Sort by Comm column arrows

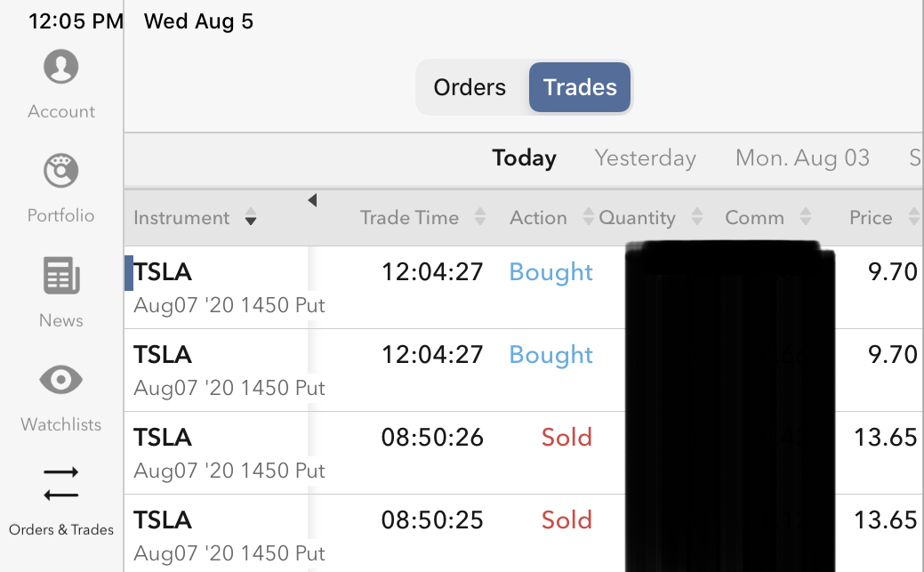(x=806, y=218)
